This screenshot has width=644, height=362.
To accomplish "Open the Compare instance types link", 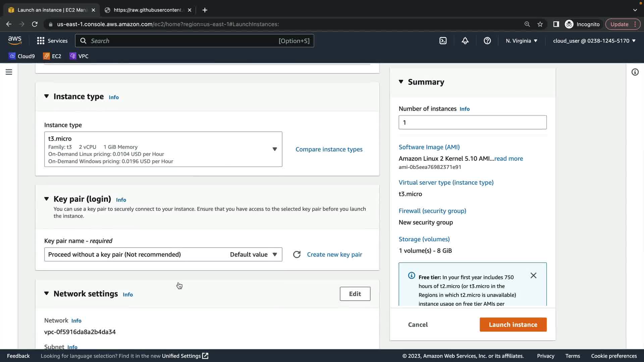I will coord(329,149).
